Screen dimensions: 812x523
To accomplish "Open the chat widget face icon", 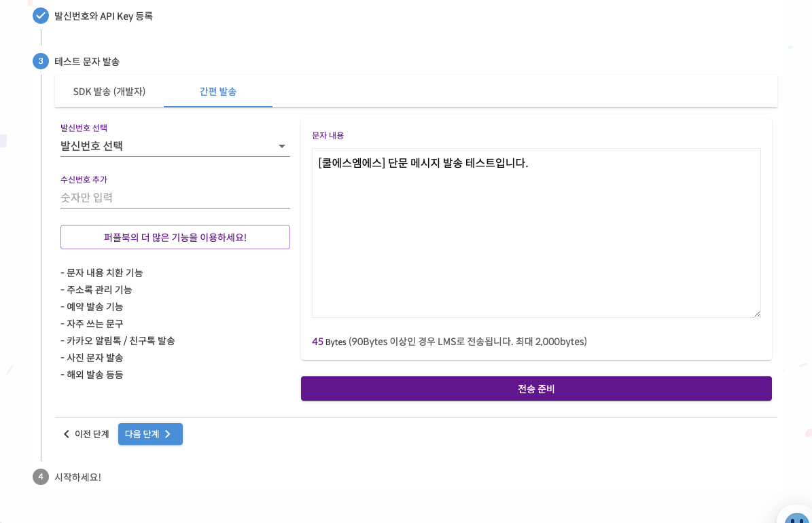I will (797, 518).
